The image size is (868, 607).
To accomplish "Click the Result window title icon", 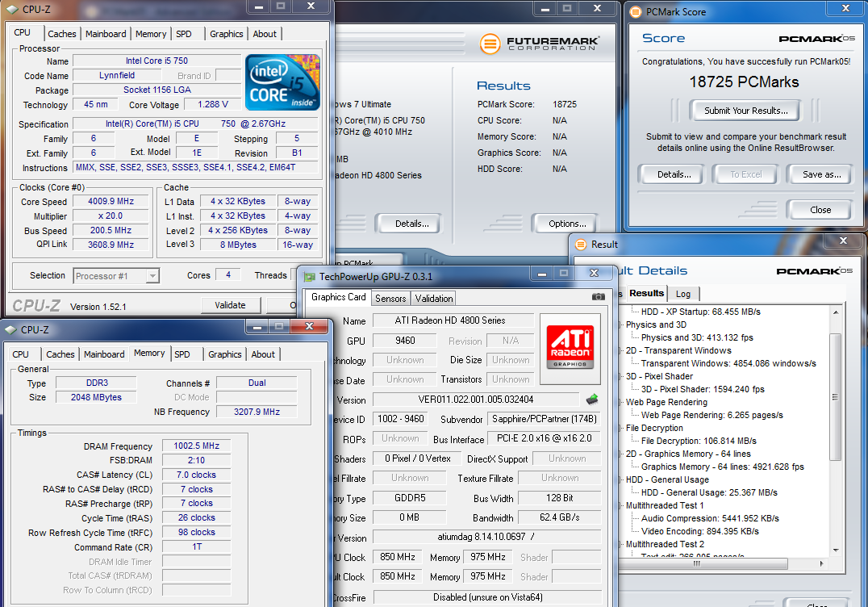I will tap(581, 245).
